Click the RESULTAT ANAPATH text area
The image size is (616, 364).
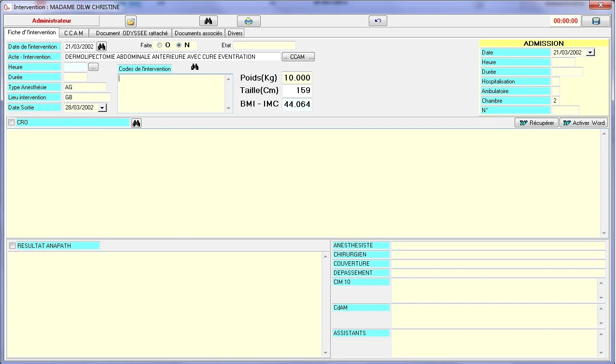click(x=165, y=305)
